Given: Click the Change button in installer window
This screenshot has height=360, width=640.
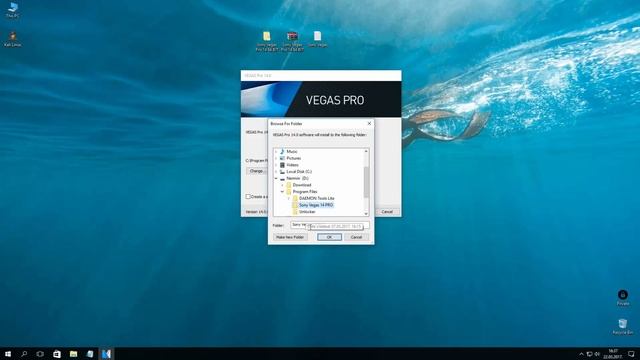Looking at the screenshot, I should click(256, 171).
